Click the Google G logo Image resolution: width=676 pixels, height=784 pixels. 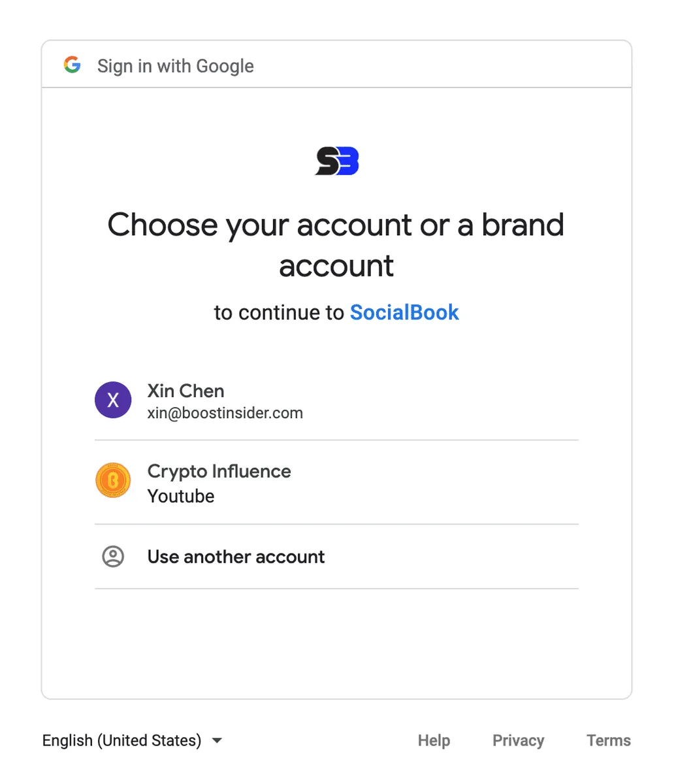point(72,65)
